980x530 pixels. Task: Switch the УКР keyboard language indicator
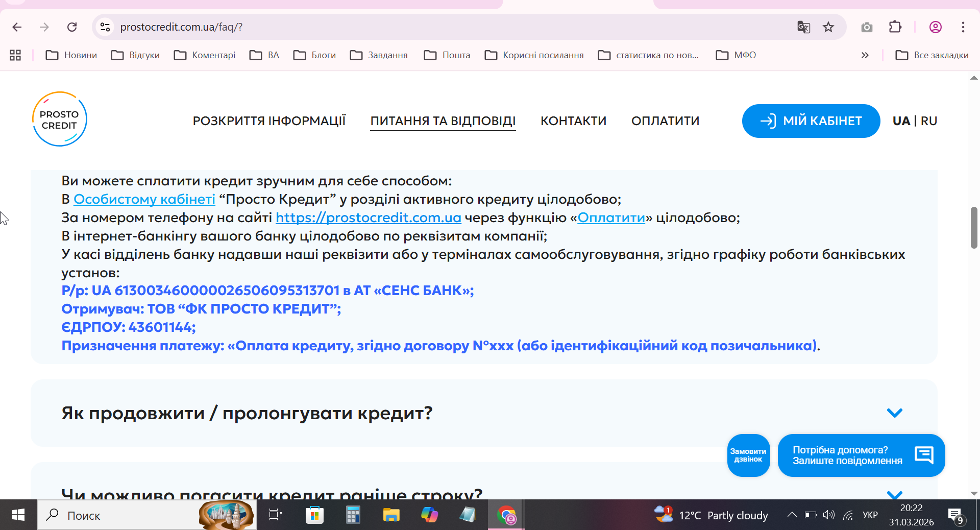[870, 515]
